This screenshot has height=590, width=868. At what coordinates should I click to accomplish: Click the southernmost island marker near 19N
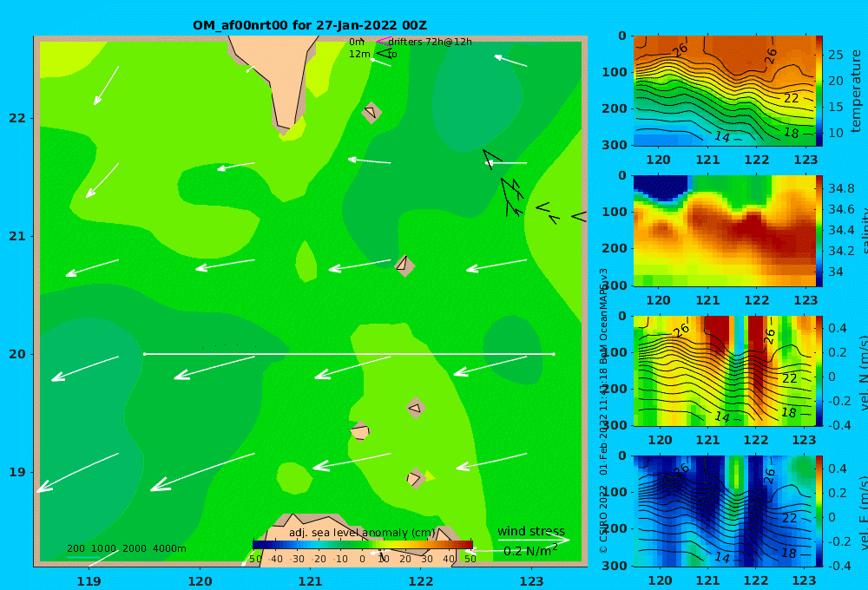click(x=415, y=478)
